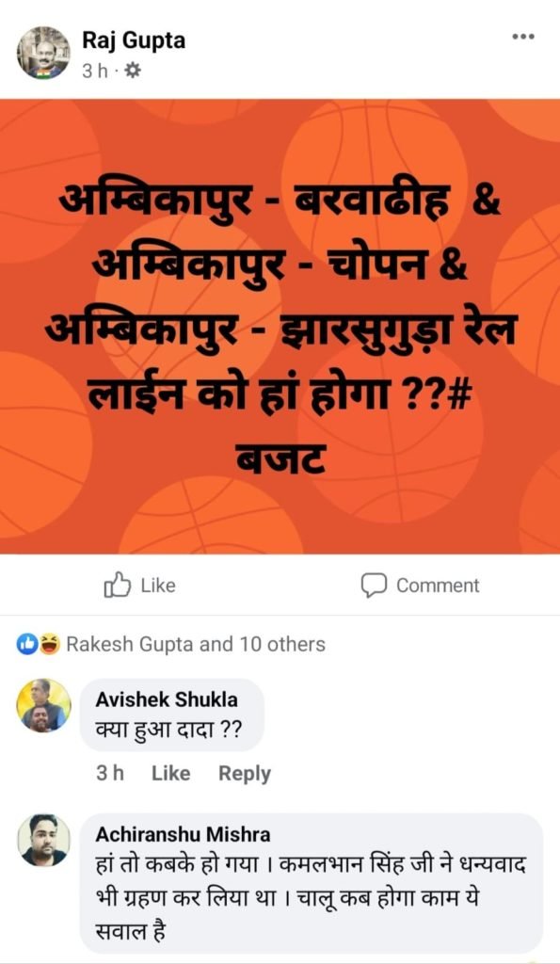Reply to Avishek Shukla's comment

point(245,774)
